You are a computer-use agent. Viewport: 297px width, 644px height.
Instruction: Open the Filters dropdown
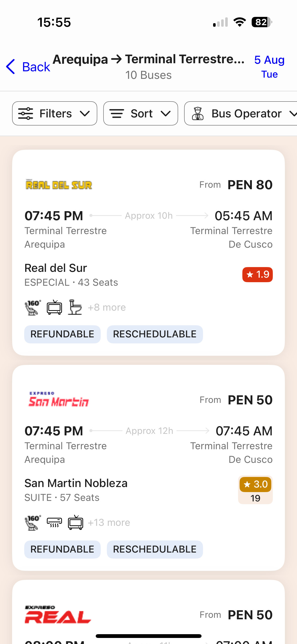tap(55, 113)
